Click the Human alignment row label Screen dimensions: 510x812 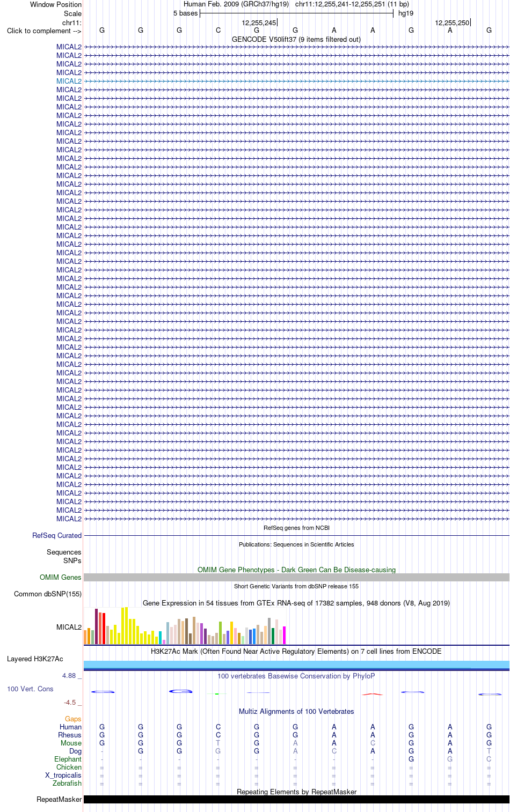[x=70, y=727]
